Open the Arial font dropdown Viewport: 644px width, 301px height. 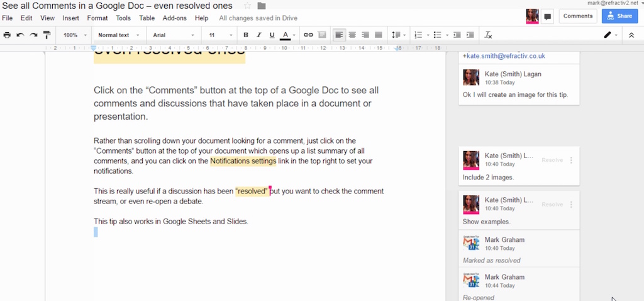[x=174, y=35]
